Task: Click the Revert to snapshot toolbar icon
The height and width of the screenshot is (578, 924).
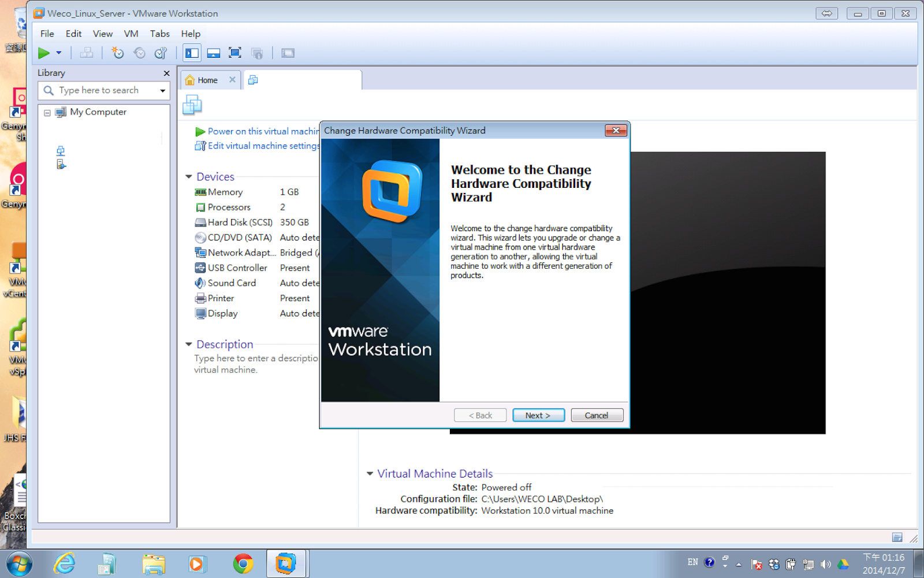Action: tap(139, 53)
